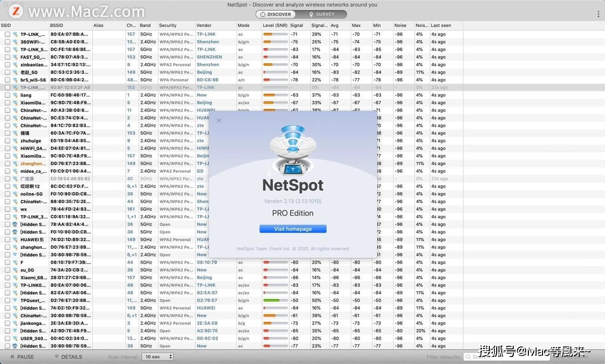
Task: Click the Wi-Fi icon beside FAST_5G network
Action: tap(15, 57)
